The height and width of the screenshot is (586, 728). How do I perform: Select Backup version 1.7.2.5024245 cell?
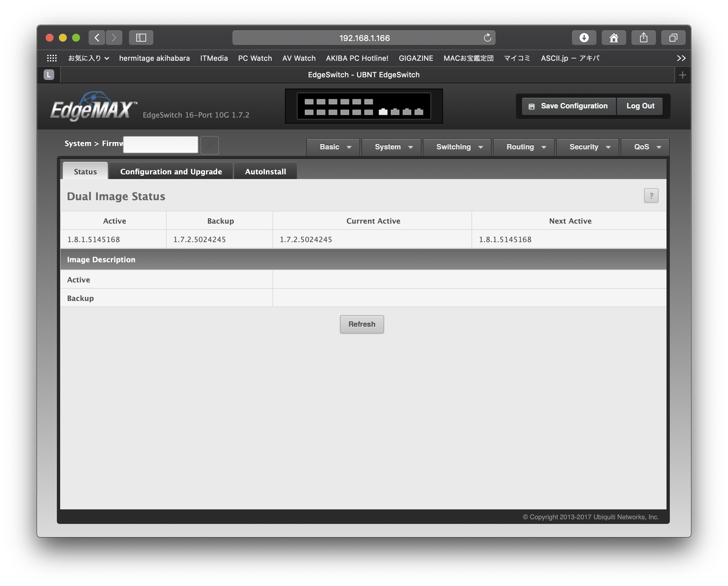(x=219, y=239)
